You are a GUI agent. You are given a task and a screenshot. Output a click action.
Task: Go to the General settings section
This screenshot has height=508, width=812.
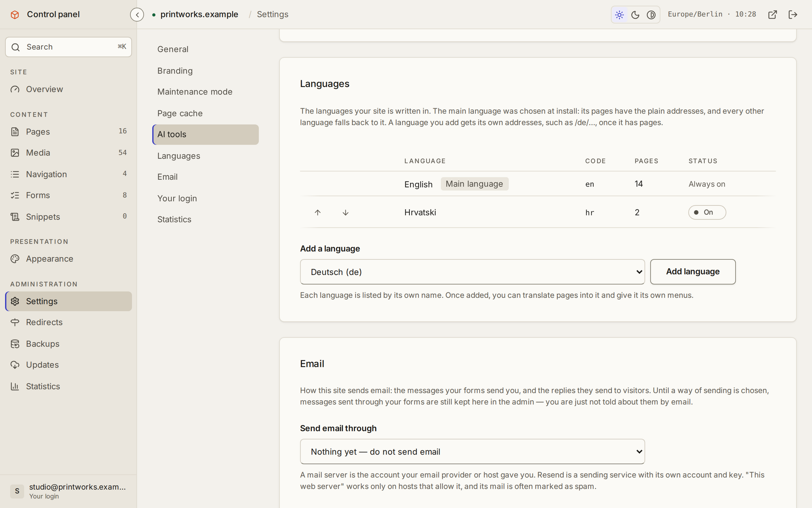pyautogui.click(x=206, y=49)
